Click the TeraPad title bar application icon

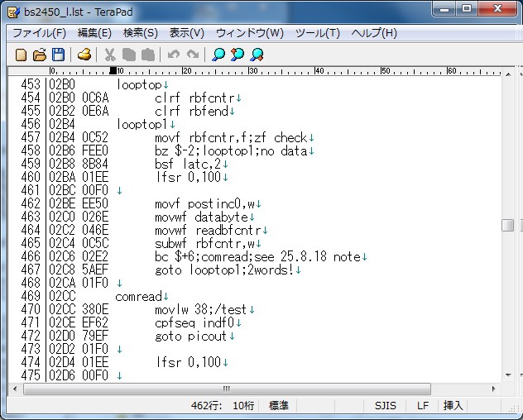pos(14,12)
